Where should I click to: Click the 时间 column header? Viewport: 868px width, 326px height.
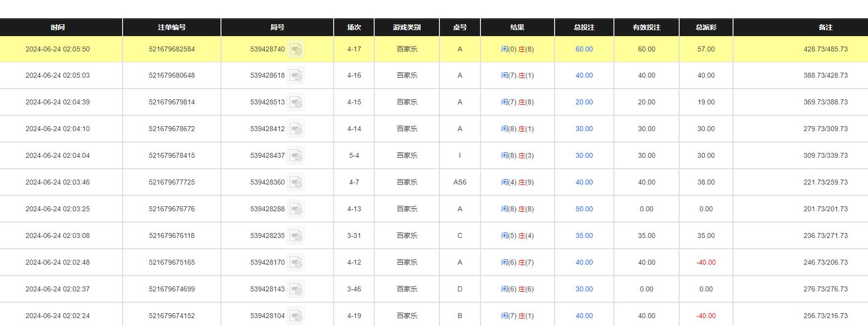58,27
